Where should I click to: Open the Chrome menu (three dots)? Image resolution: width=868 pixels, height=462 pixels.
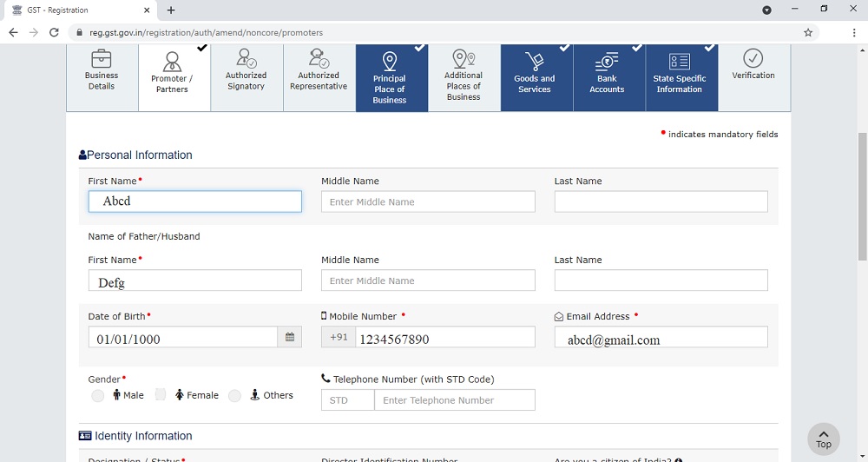click(x=854, y=33)
